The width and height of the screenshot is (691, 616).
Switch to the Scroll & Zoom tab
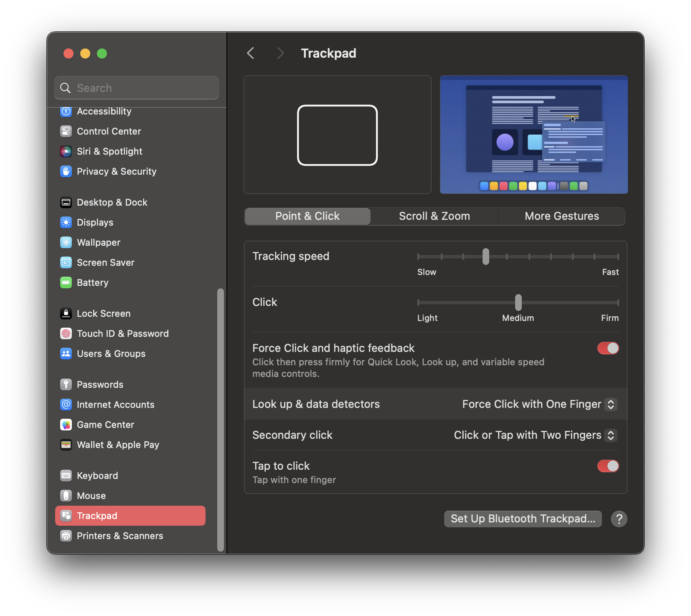[434, 216]
